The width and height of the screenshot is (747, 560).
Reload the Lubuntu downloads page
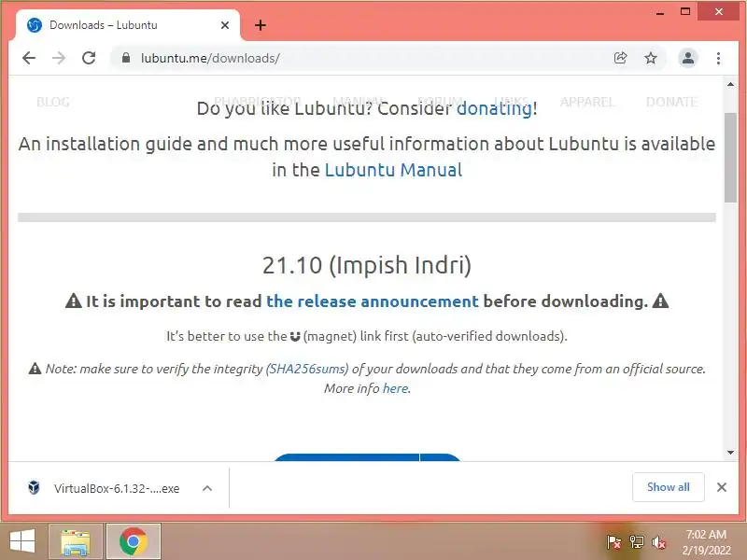pos(89,58)
